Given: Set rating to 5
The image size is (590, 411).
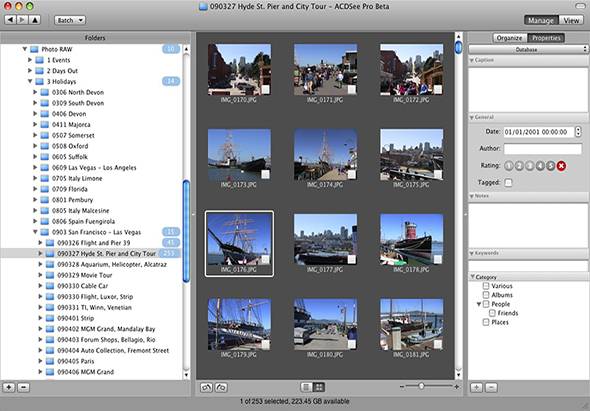Looking at the screenshot, I should [550, 166].
